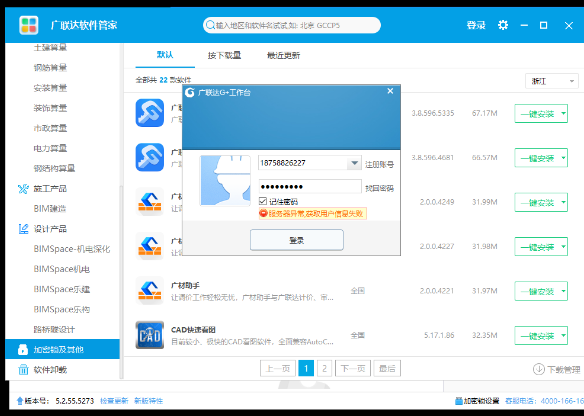The height and width of the screenshot is (416, 584).
Task: Click the 新版特性 link
Action: (x=148, y=401)
